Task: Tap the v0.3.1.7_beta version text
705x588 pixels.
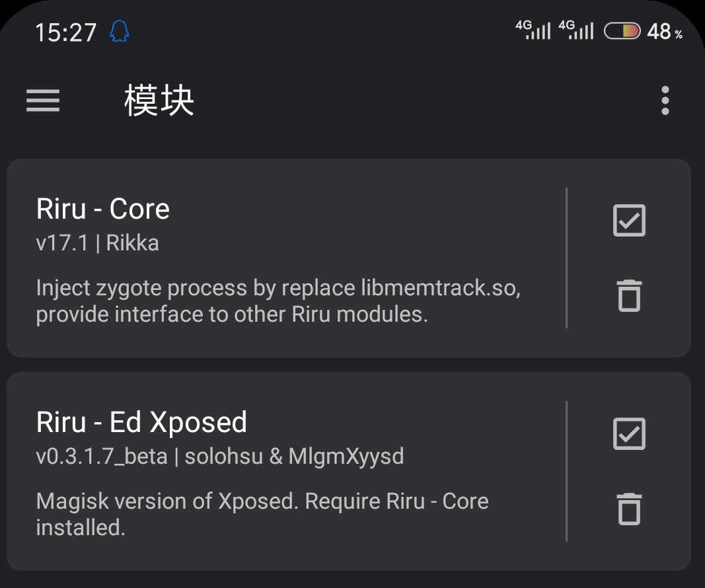Action: tap(102, 457)
